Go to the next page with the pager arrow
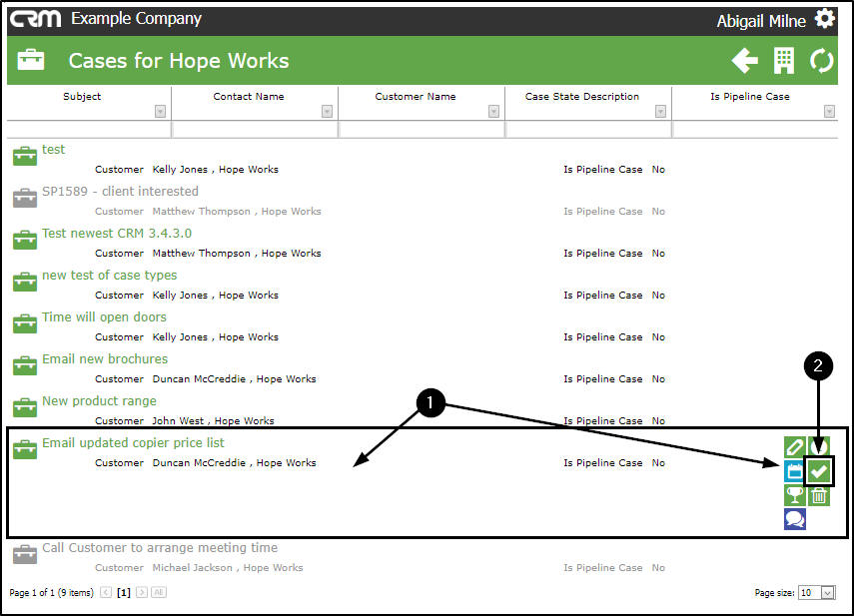Image resolution: width=854 pixels, height=616 pixels. 142,592
